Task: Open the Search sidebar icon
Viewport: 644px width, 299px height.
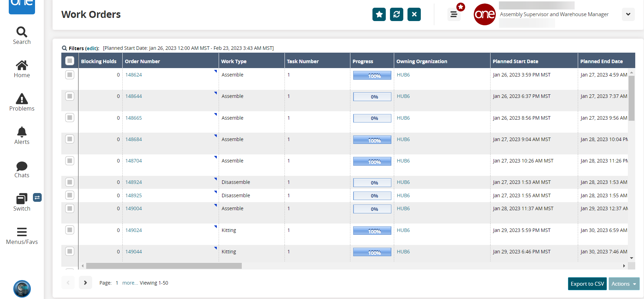Action: point(22,35)
